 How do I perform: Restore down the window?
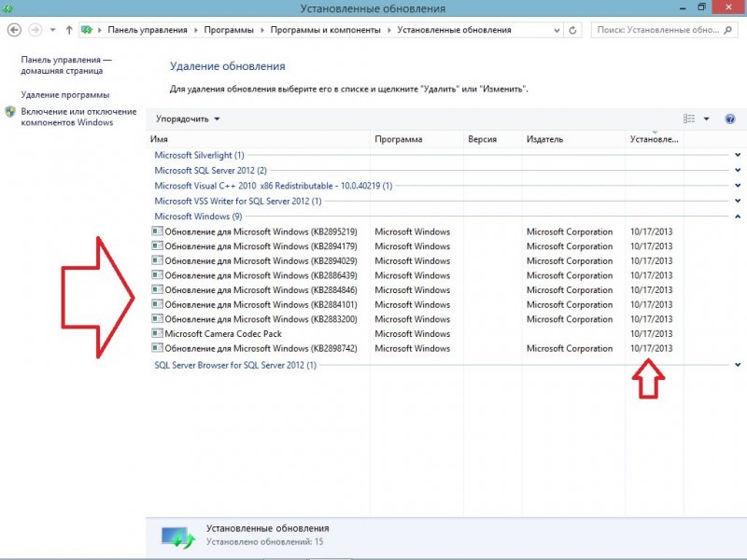point(701,7)
